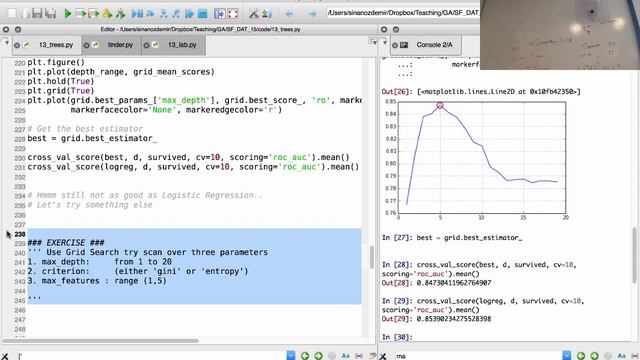Image resolution: width=640 pixels, height=360 pixels.
Task: Go back to previous cursor position
Action: click(289, 13)
